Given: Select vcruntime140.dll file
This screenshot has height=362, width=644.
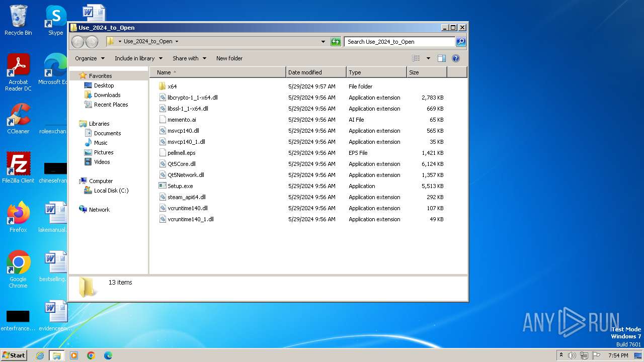Looking at the screenshot, I should coord(187,208).
